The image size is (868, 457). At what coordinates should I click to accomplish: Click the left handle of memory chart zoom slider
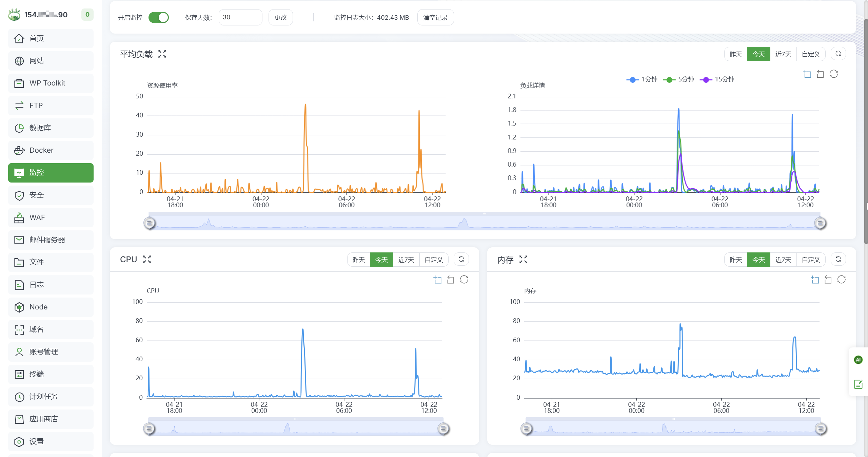(x=526, y=429)
